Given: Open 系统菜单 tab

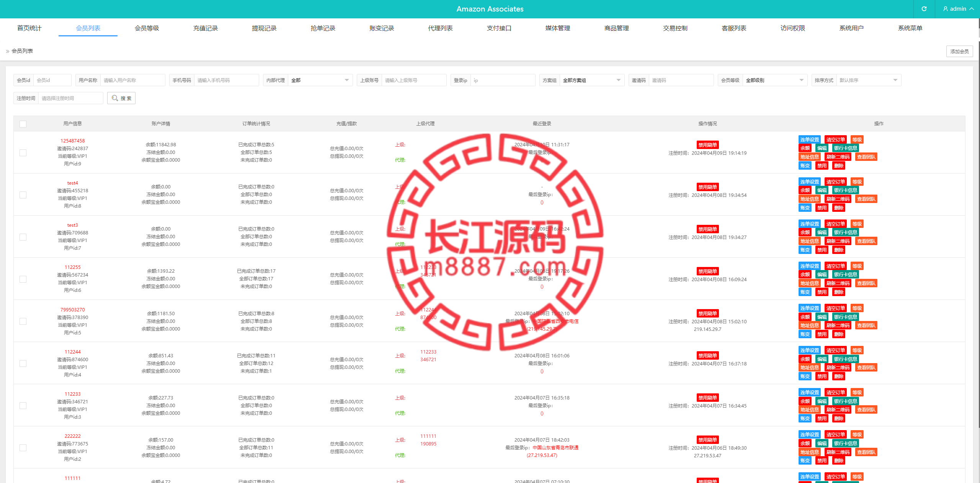Looking at the screenshot, I should point(910,28).
